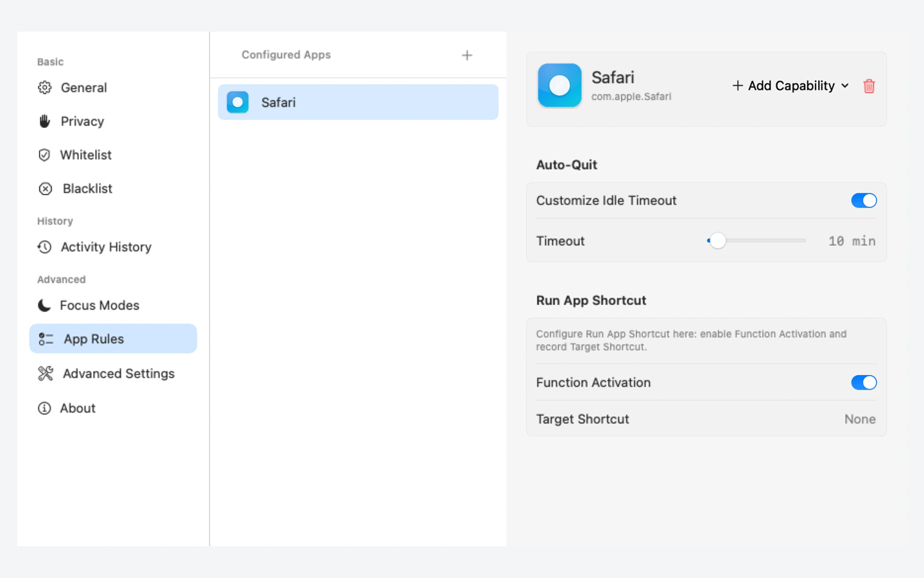This screenshot has width=924, height=578.
Task: Delete the Safari rule with trash icon
Action: pos(869,86)
